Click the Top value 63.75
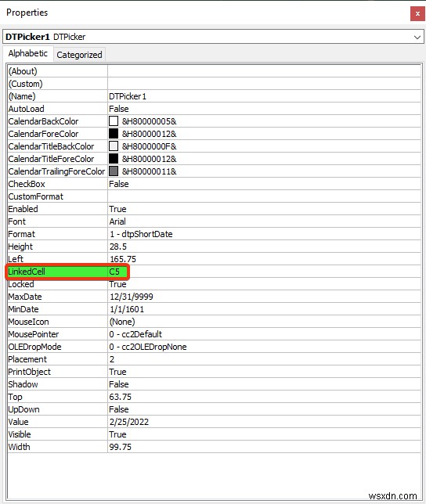426x504 pixels. (121, 397)
